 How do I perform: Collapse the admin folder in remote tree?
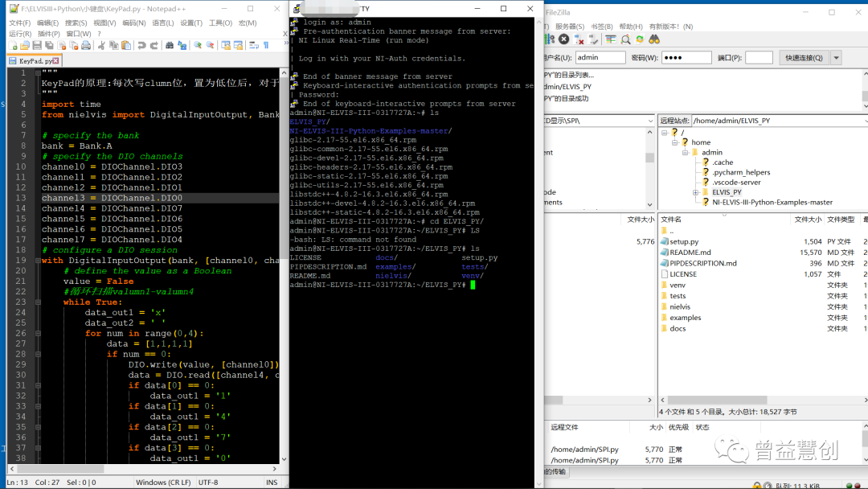[686, 152]
